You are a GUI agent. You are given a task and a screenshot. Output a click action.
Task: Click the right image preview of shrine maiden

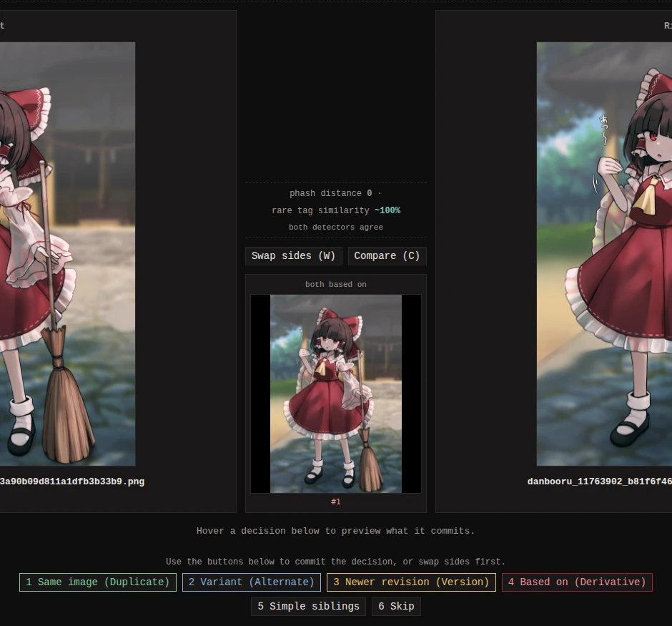click(x=604, y=254)
